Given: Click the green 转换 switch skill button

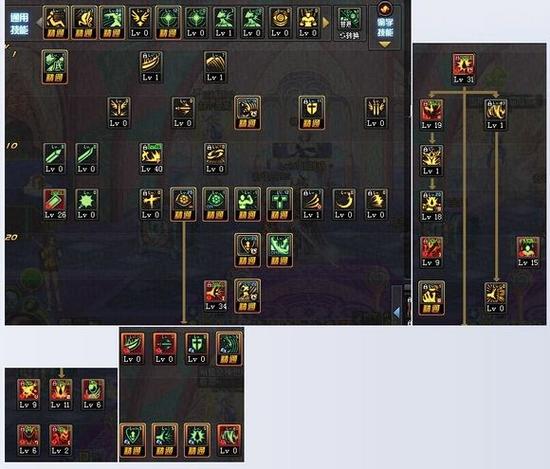Looking at the screenshot, I should [x=349, y=23].
